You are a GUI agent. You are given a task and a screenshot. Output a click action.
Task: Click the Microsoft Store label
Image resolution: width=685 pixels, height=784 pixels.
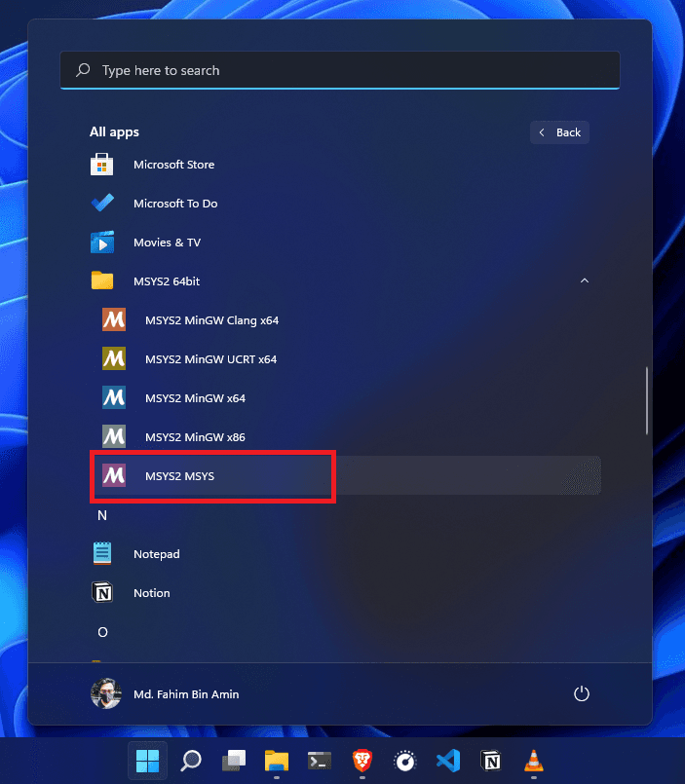click(173, 165)
